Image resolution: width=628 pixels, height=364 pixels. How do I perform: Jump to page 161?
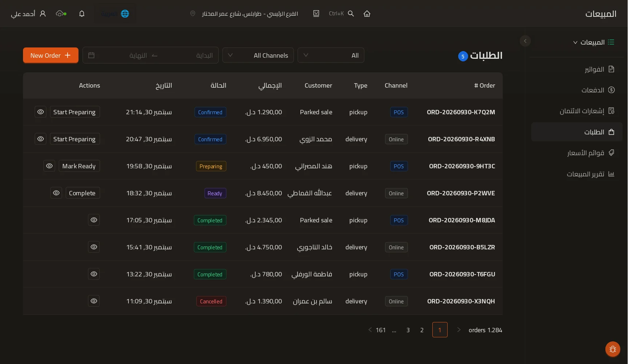click(380, 330)
